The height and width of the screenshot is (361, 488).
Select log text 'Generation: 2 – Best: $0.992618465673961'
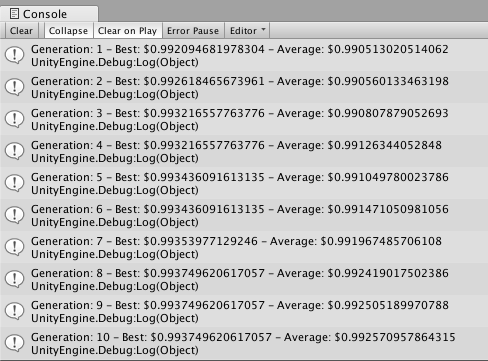click(148, 81)
